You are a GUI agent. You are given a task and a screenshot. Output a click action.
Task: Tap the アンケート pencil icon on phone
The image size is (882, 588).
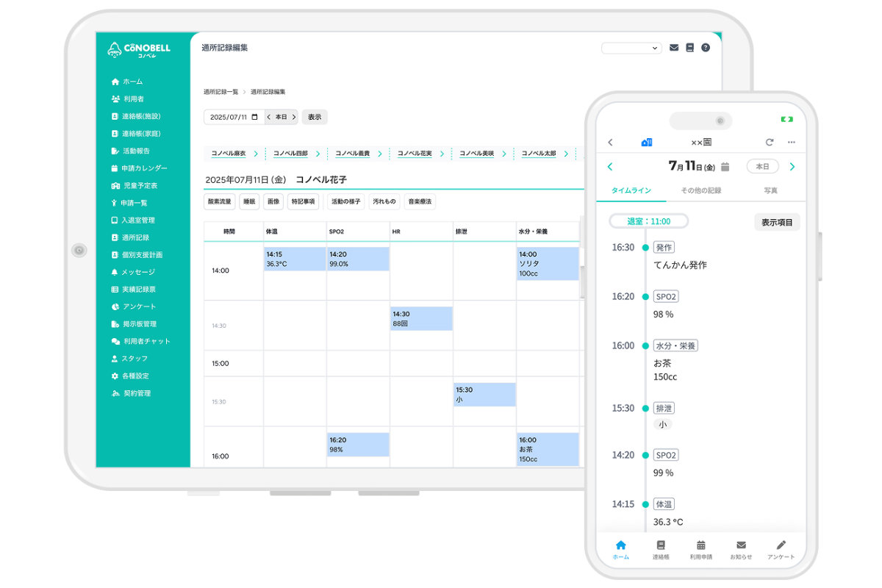(x=781, y=548)
